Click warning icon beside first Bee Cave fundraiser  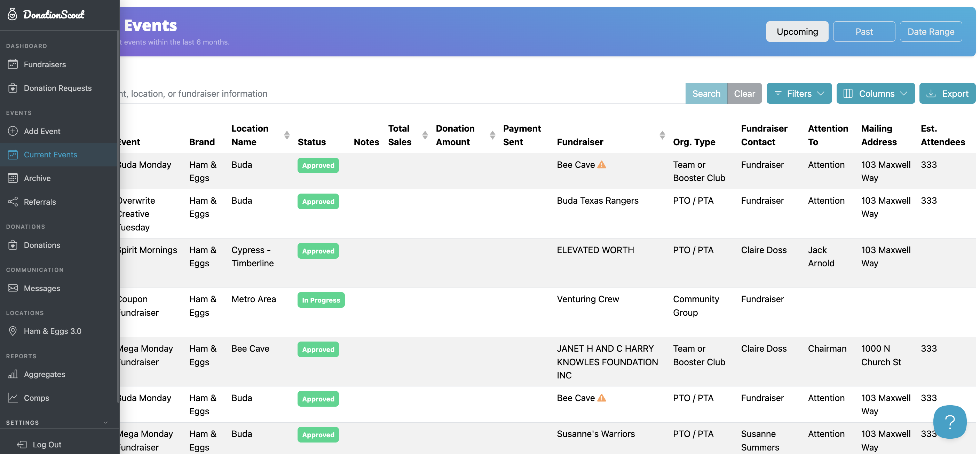[x=601, y=164]
